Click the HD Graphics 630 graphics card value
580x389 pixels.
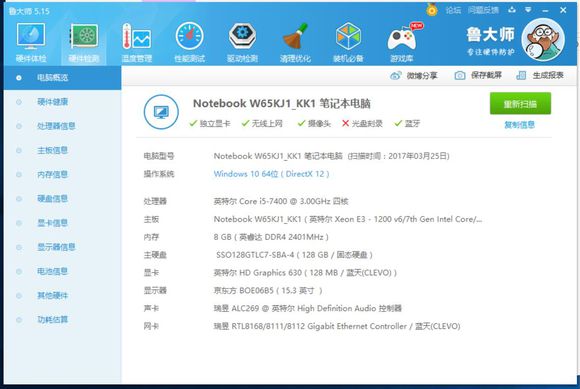pyautogui.click(x=305, y=273)
